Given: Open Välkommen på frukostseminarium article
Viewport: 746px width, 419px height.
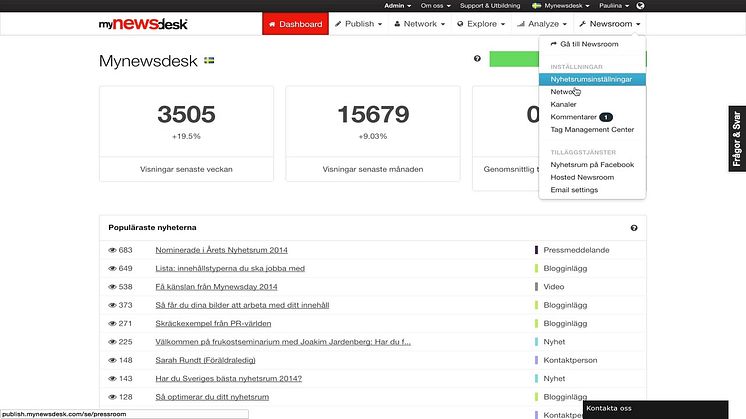Looking at the screenshot, I should point(283,342).
